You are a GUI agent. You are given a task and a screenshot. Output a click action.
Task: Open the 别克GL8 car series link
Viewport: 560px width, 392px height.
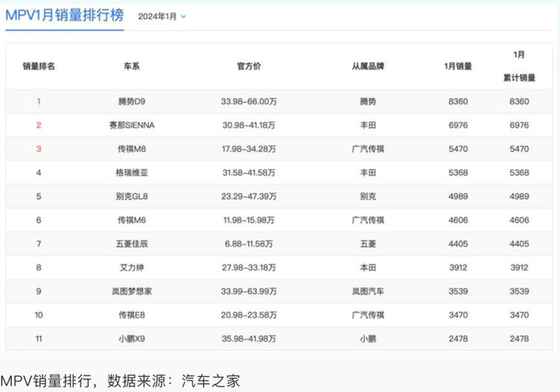pyautogui.click(x=131, y=196)
